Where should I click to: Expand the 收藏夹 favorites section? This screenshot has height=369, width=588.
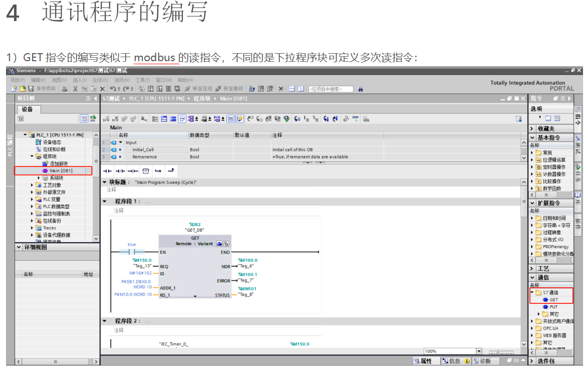point(532,128)
